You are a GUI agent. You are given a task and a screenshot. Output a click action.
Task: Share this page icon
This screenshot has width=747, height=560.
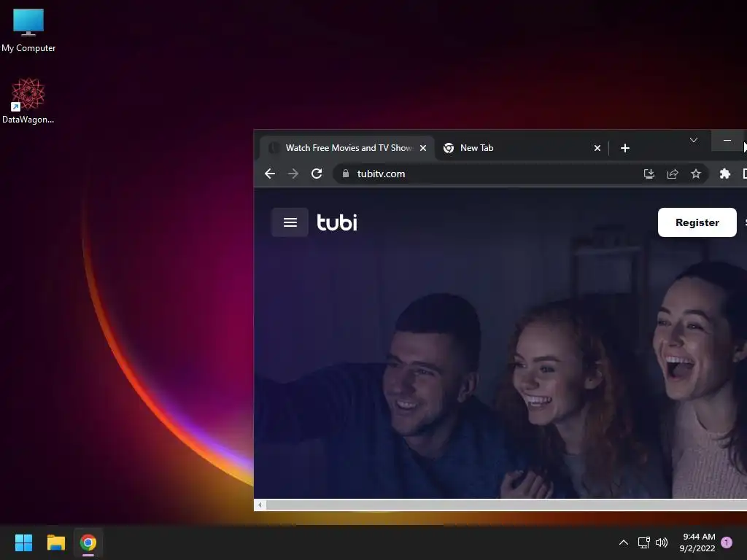click(x=672, y=174)
